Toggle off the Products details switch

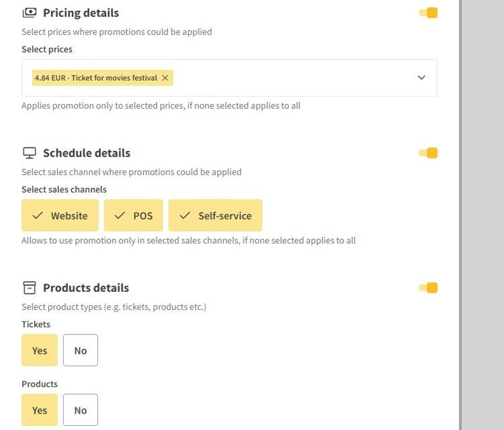tap(428, 288)
